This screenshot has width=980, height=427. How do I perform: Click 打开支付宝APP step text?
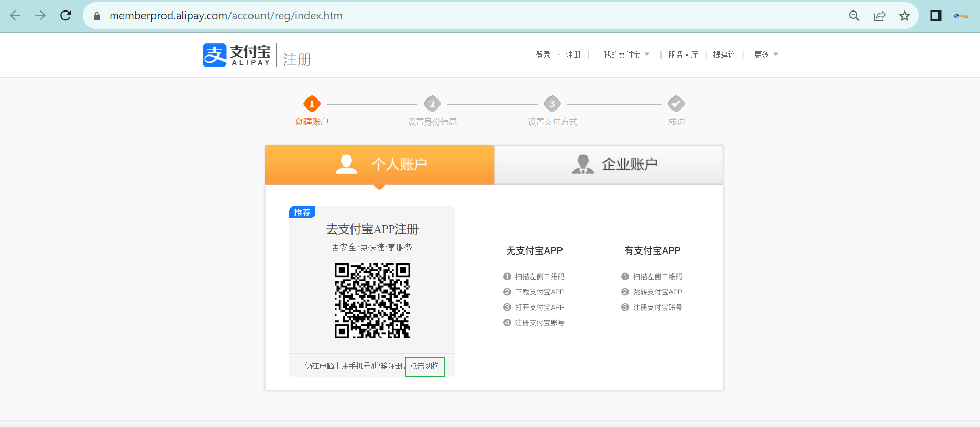[540, 307]
